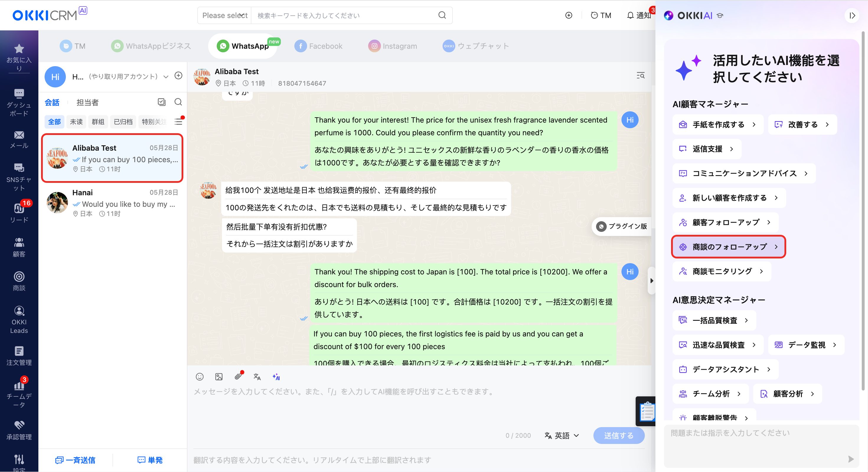This screenshot has height=472, width=868.
Task: Click the 一斉送信 button
Action: (x=75, y=460)
